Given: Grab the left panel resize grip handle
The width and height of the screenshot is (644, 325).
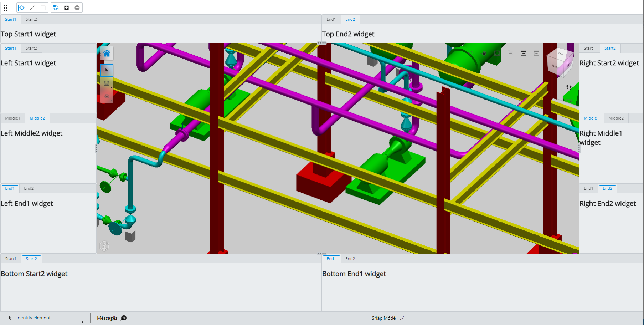Looking at the screenshot, I should [x=96, y=148].
